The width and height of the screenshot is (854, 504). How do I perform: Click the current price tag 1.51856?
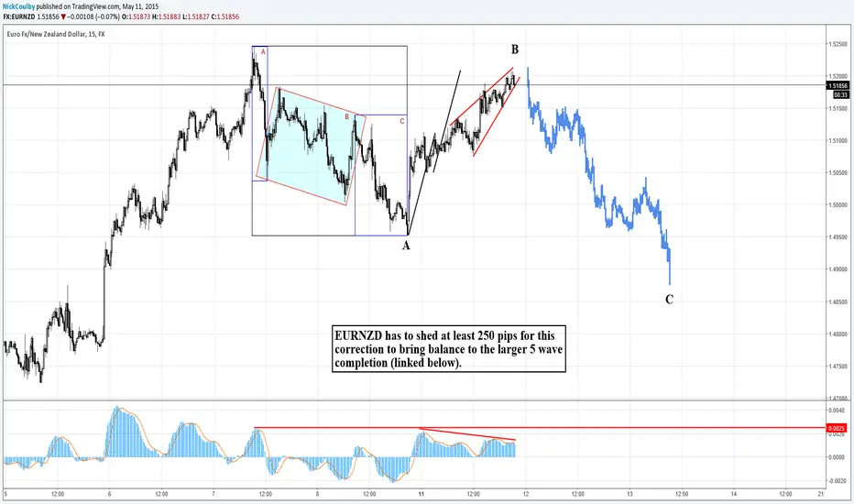click(x=838, y=85)
